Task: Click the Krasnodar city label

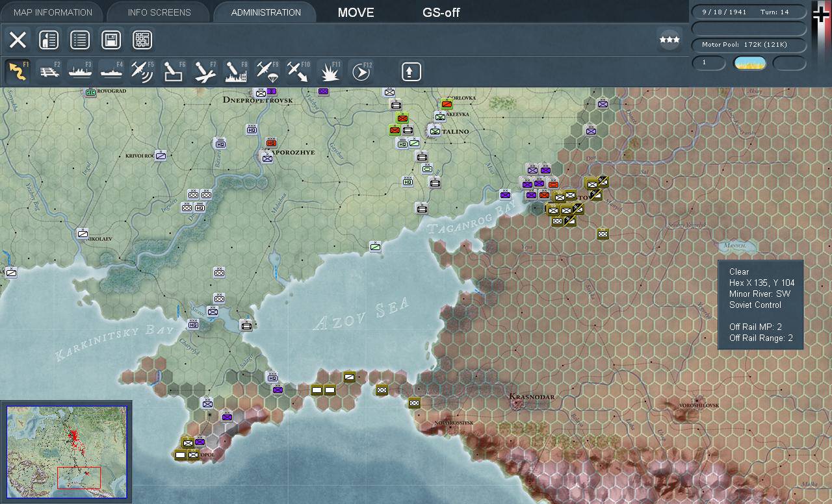Action: 532,397
